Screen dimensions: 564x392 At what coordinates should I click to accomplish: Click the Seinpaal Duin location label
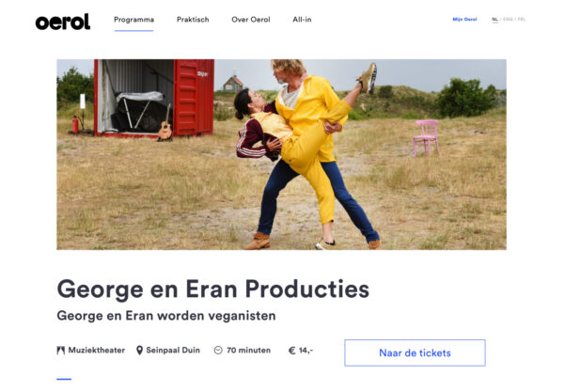pyautogui.click(x=173, y=351)
